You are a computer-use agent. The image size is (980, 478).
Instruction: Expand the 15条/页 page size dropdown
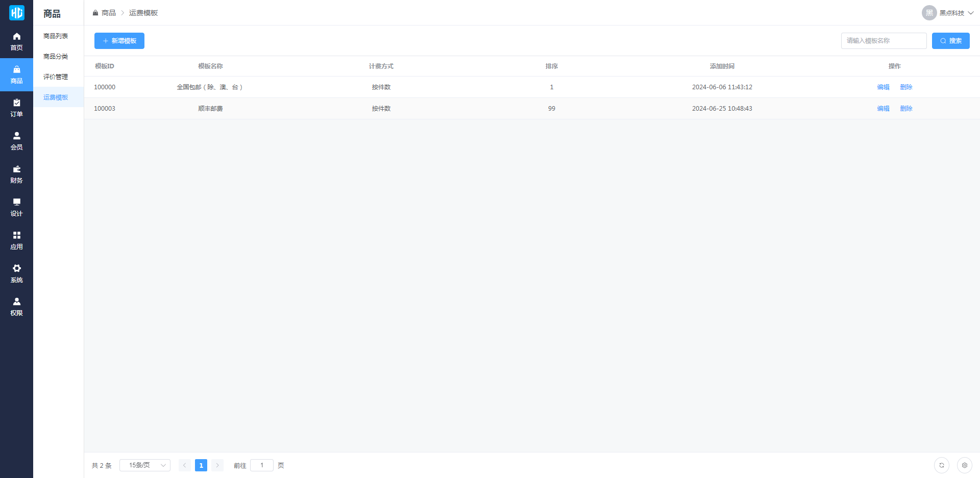(145, 465)
